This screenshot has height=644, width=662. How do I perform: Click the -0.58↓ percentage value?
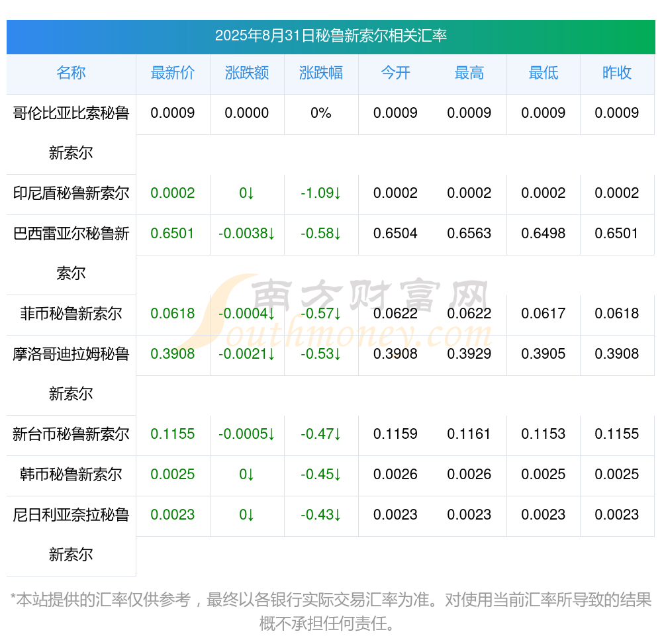point(321,233)
